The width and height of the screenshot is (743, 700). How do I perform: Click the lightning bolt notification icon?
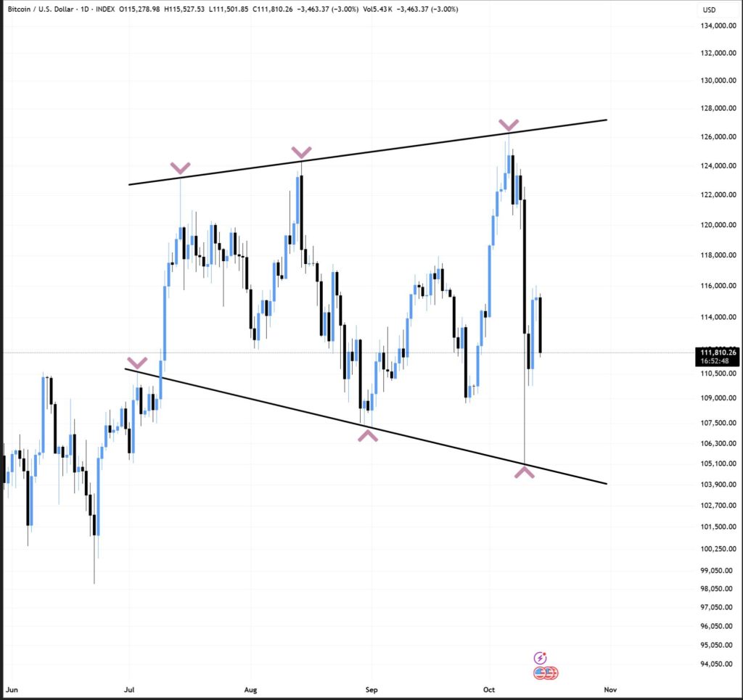pos(540,657)
